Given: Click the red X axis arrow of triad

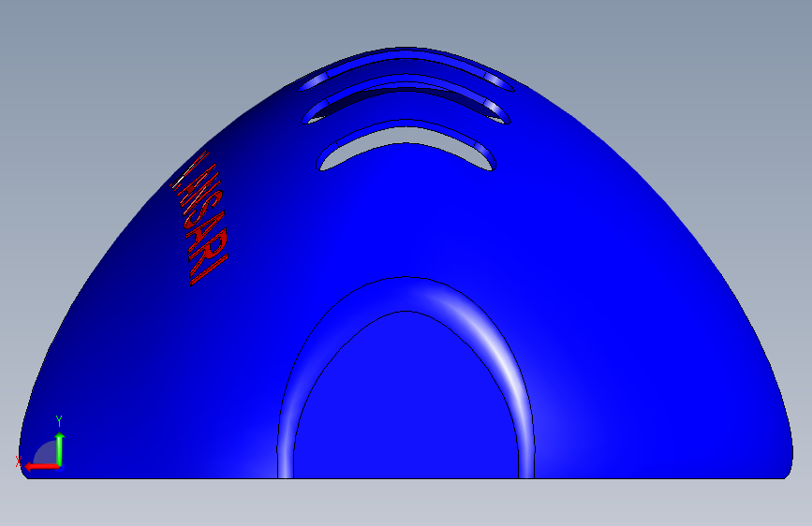Looking at the screenshot, I should pos(42,467).
